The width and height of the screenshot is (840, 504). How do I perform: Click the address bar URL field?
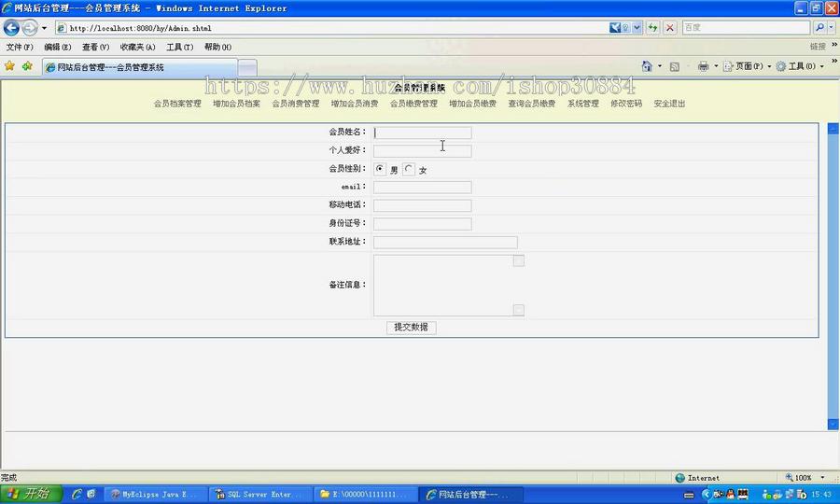point(332,28)
